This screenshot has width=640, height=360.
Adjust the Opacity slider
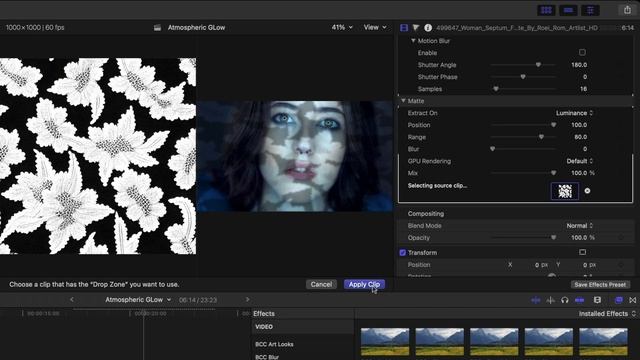tap(553, 238)
